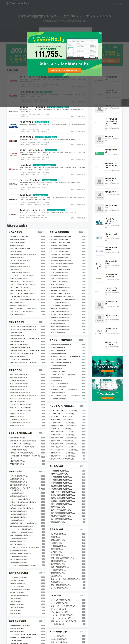Click the logo in the ENEOS株式会社 row

click(13, 141)
